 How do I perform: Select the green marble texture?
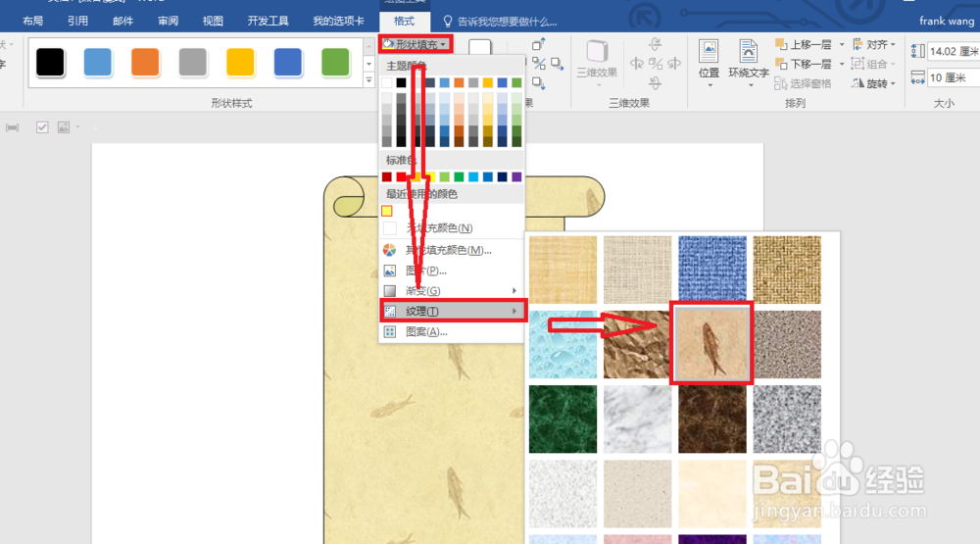(x=563, y=419)
